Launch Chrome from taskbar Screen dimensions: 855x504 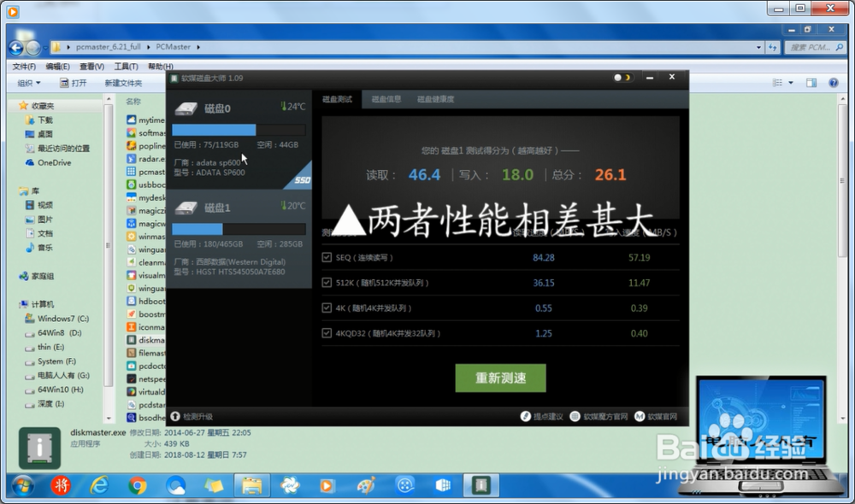[138, 485]
